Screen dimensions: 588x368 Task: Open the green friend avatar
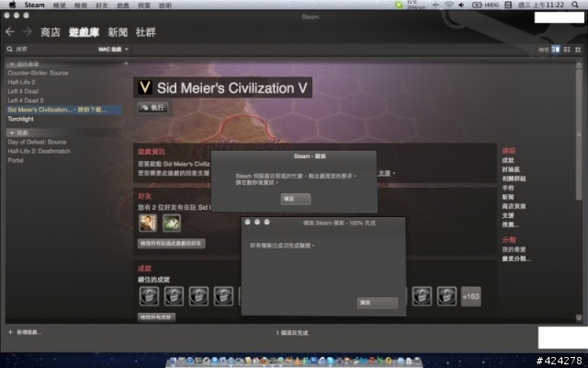pyautogui.click(x=172, y=223)
